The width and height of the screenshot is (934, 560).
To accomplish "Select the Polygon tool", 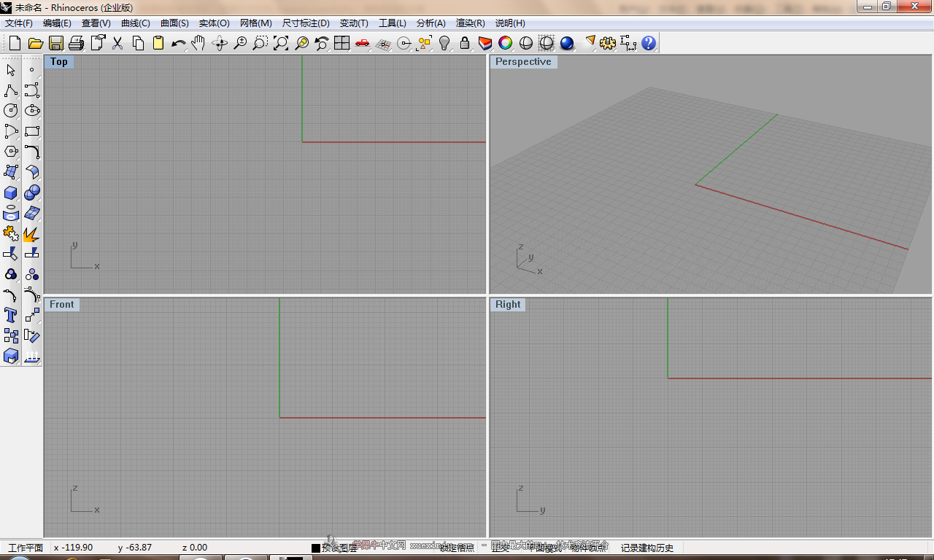I will [x=11, y=152].
